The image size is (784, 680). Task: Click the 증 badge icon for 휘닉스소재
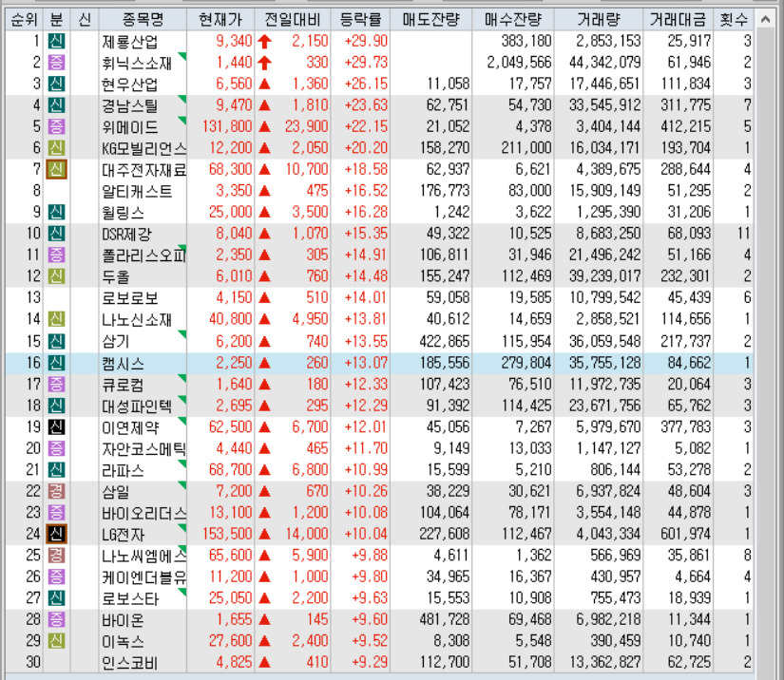tap(56, 63)
